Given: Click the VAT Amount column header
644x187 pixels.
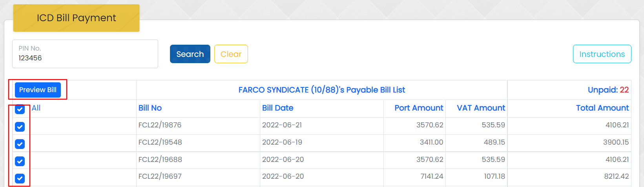Looking at the screenshot, I should 481,108.
